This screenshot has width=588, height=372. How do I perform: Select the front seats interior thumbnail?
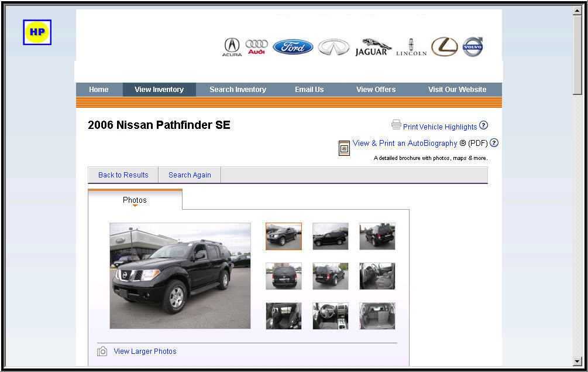tap(377, 277)
